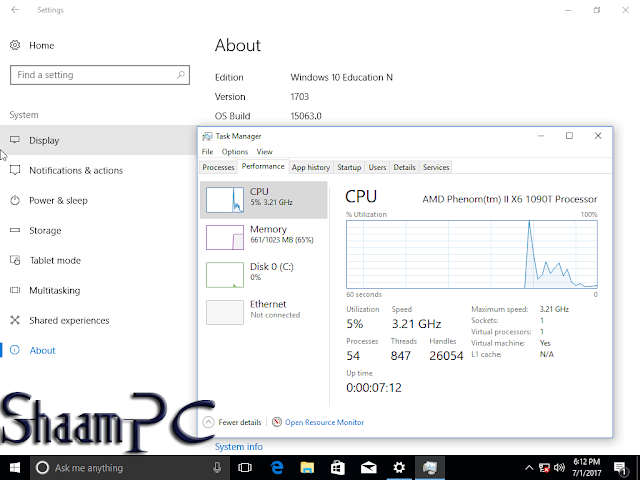Click the AMD Phenom II X6 processor name

click(x=510, y=199)
